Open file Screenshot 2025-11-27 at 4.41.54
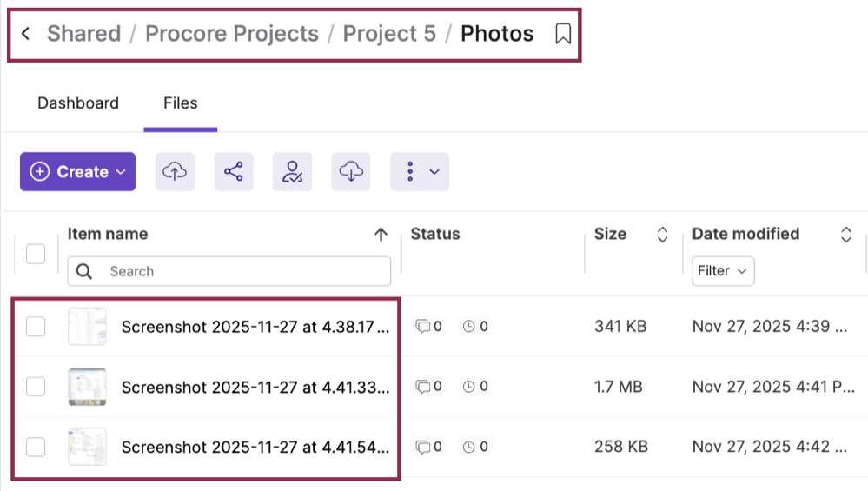Image resolution: width=868 pixels, height=491 pixels. tap(255, 447)
